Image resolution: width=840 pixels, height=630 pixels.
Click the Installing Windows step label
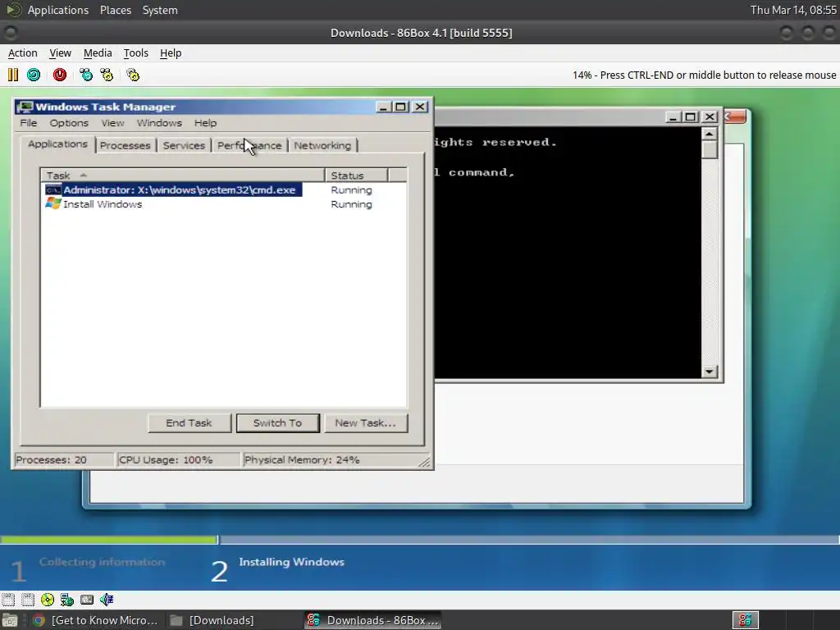[291, 562]
